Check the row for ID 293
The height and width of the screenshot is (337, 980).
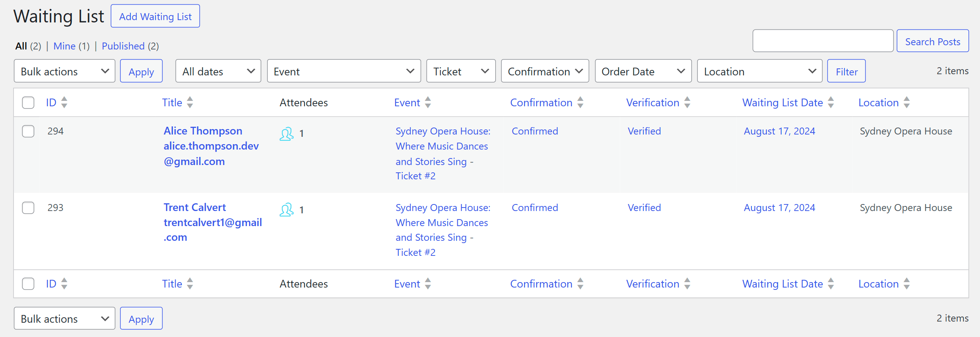[28, 208]
